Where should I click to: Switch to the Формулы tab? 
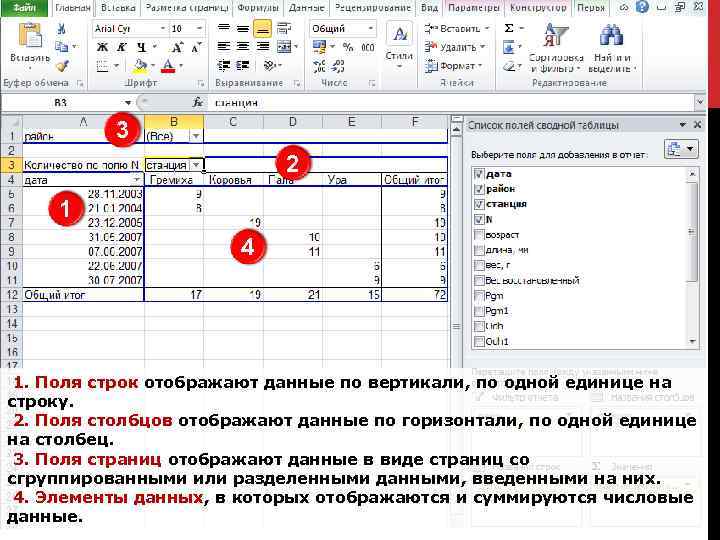coord(258,8)
